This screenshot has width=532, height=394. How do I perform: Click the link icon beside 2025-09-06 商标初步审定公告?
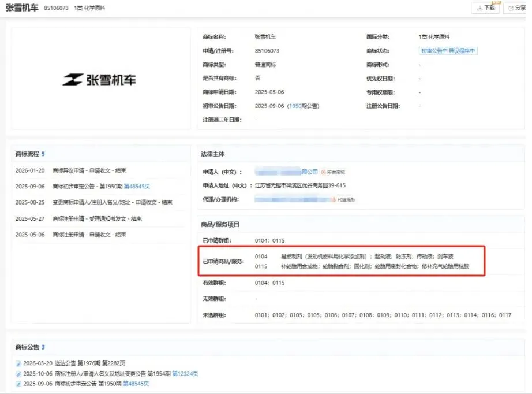[18, 384]
